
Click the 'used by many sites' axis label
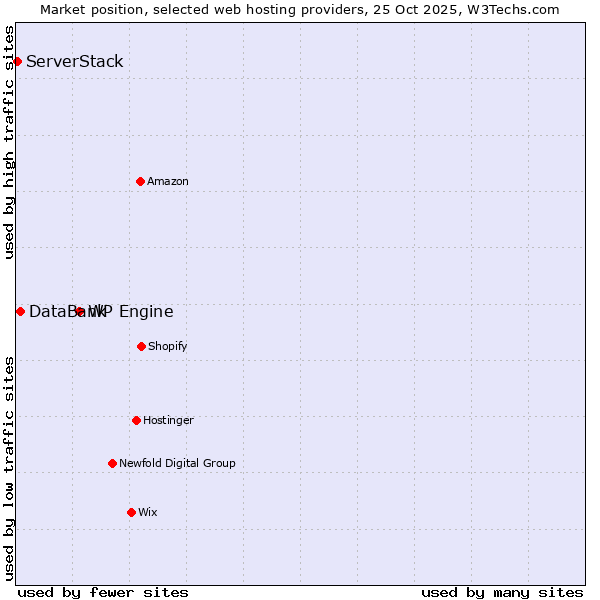pos(502,592)
